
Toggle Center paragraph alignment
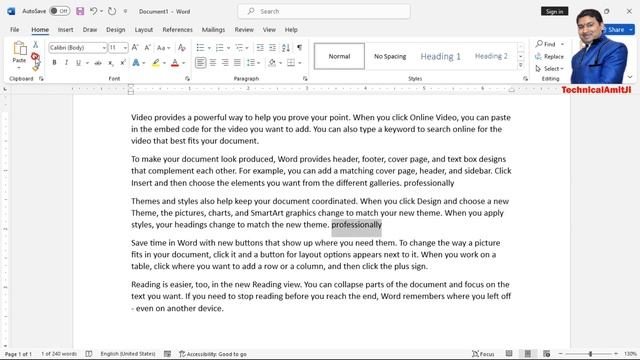213,63
